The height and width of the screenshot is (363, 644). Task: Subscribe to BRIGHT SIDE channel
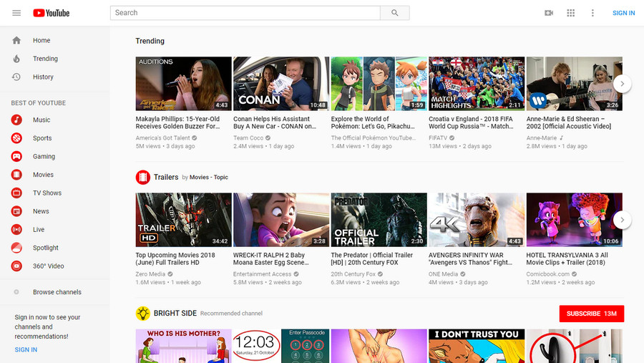(591, 314)
